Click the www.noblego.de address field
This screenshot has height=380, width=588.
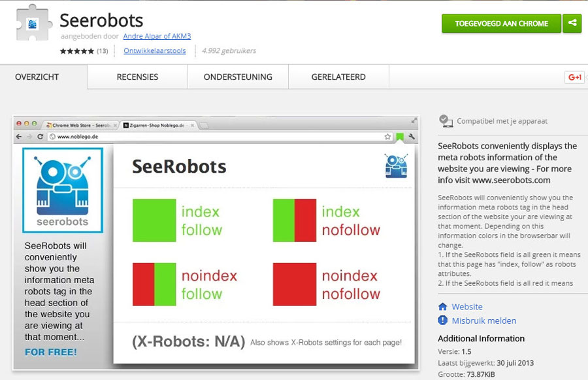click(220, 137)
